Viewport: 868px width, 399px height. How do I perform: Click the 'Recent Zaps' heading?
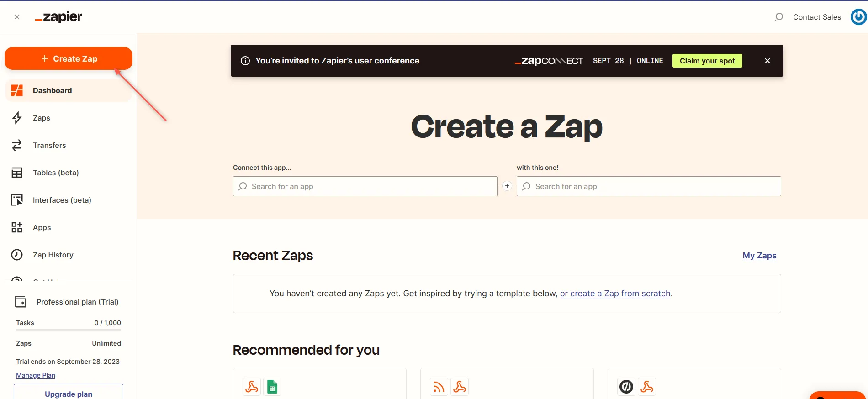click(273, 256)
